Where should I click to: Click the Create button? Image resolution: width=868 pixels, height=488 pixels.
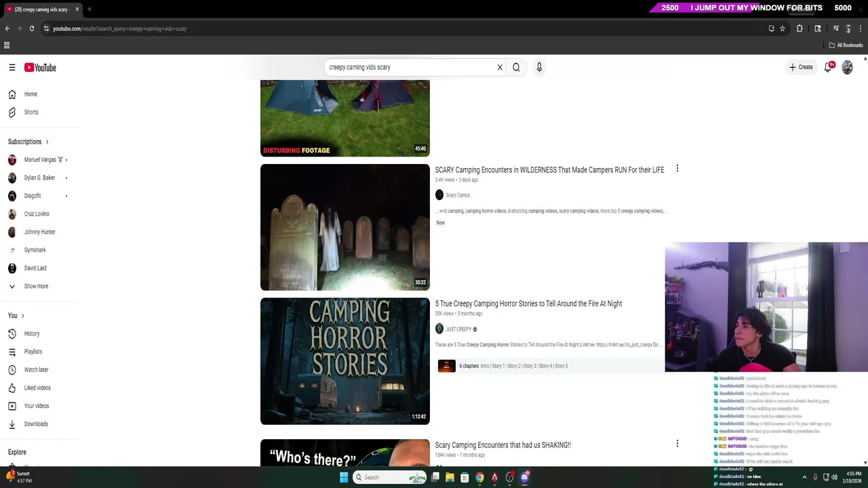pyautogui.click(x=801, y=67)
